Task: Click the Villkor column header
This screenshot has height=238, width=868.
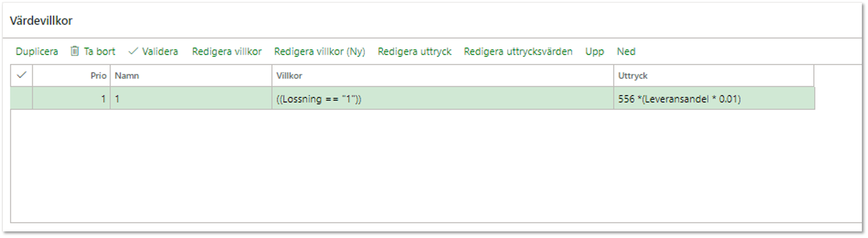Action: click(443, 76)
